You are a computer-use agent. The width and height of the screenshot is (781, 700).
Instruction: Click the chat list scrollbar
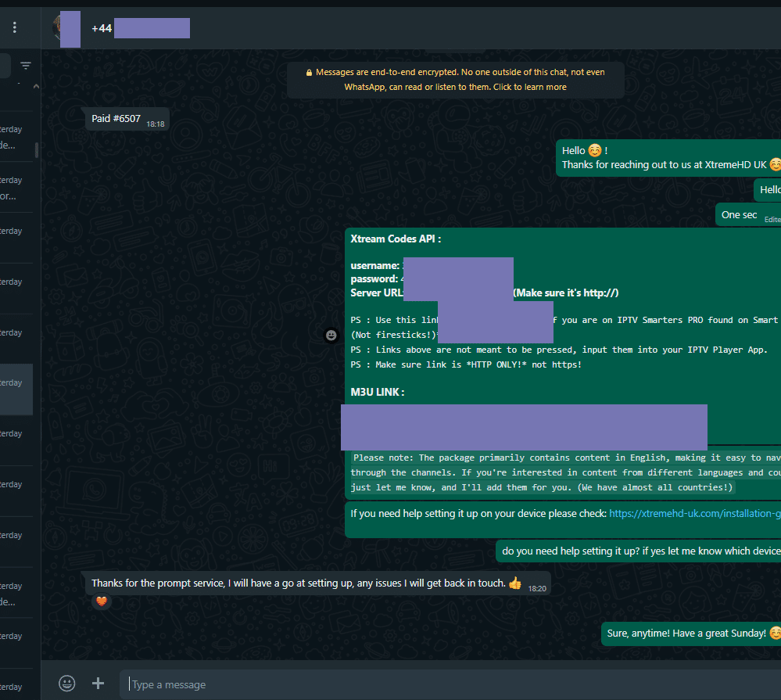[x=37, y=149]
